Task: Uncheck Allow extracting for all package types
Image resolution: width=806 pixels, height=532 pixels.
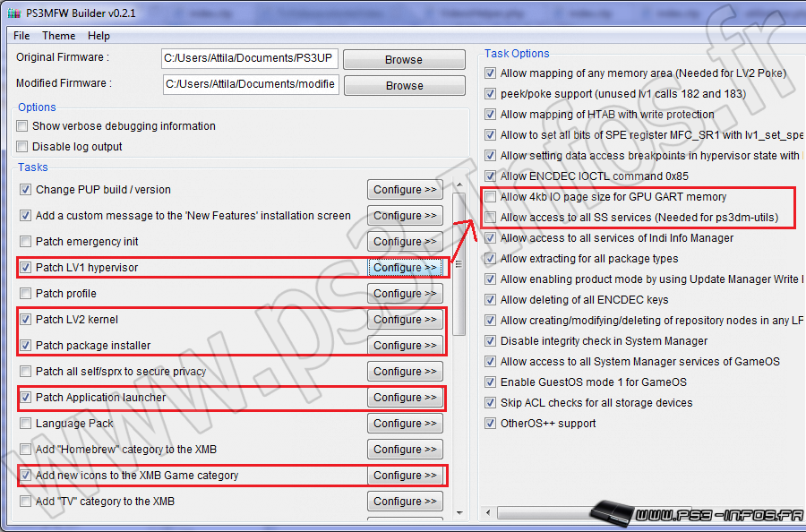Action: click(x=491, y=259)
